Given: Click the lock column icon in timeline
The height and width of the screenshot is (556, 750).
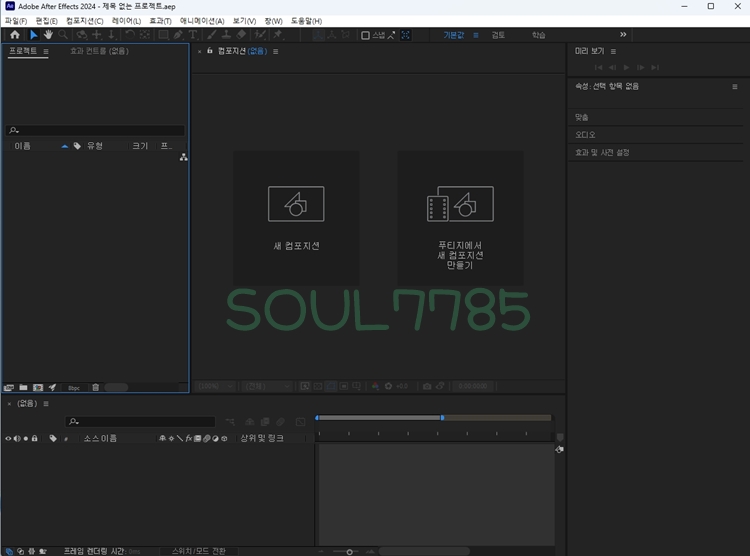Looking at the screenshot, I should [35, 438].
